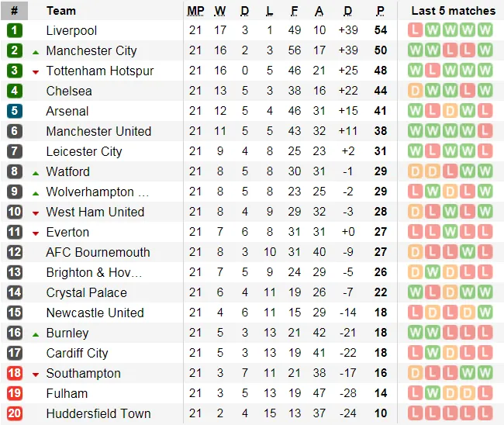Viewport: 504px width, 425px height.
Task: Click green up arrow beside Watford
Action: (x=36, y=172)
